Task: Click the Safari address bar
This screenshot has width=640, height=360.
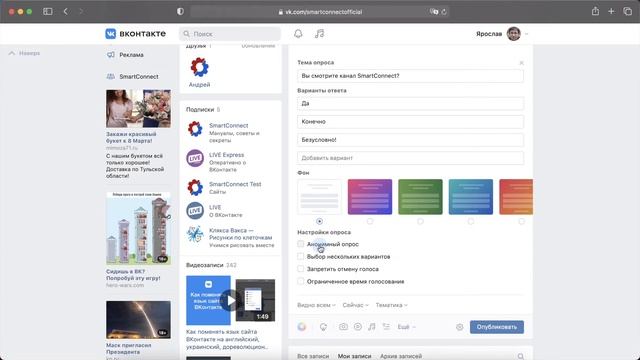Action: (320, 12)
